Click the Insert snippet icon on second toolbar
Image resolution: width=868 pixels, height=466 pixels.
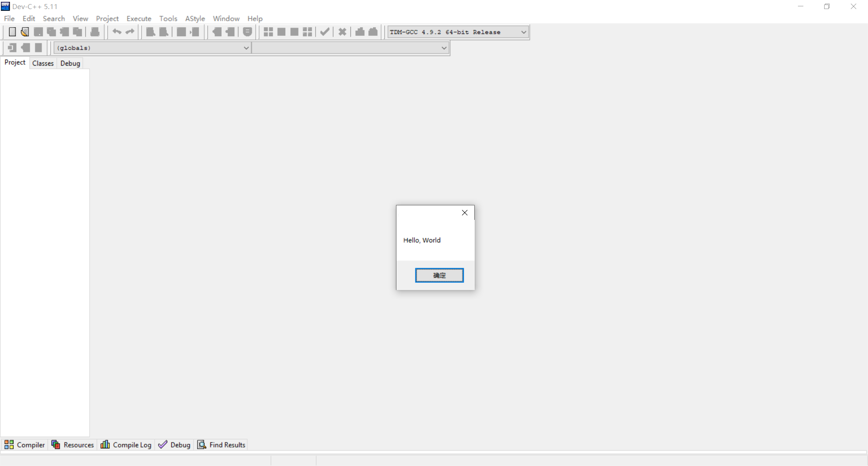click(12, 48)
